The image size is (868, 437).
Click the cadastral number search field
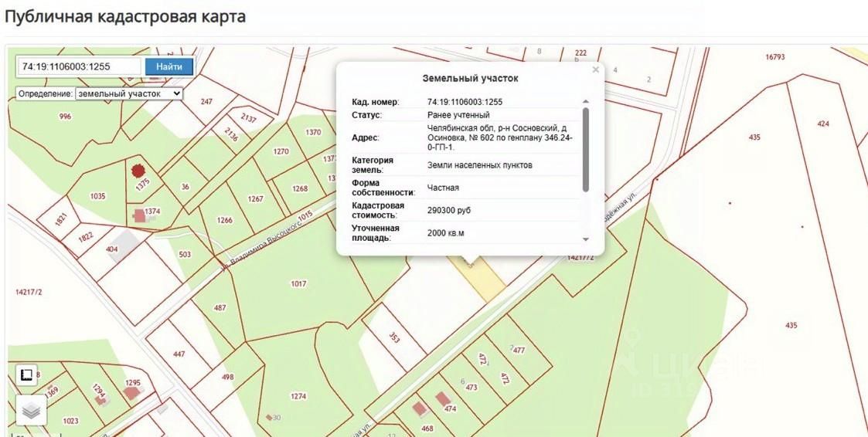point(79,66)
